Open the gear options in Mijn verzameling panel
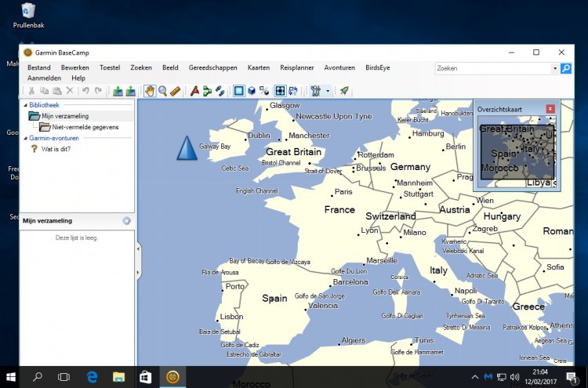Viewport: 588px width, 388px height. click(126, 221)
